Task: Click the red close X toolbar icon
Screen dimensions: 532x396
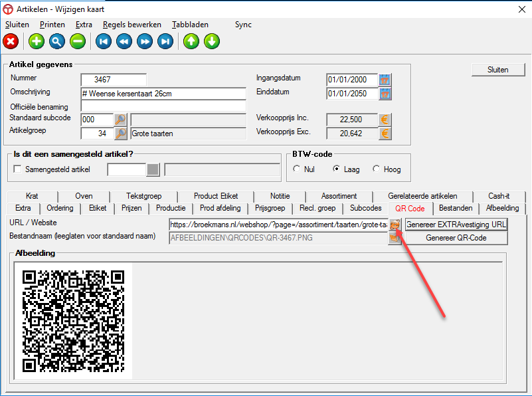Action: tap(11, 42)
